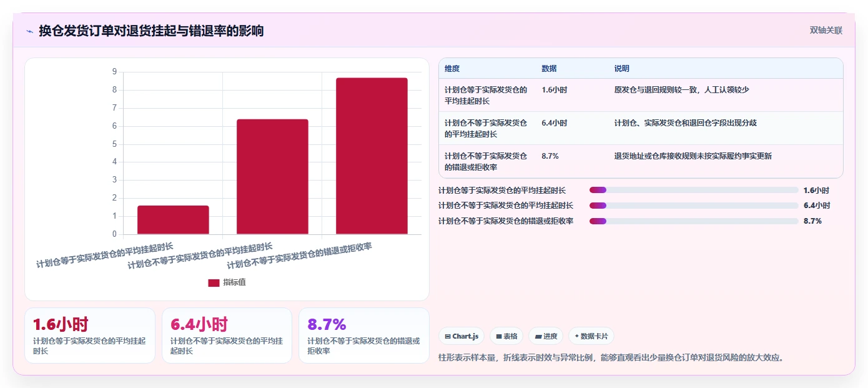Image resolution: width=868 pixels, height=388 pixels.
Task: Click the chart title 换仓发货订单对退货挂起与错退率的影响
Action: pyautogui.click(x=151, y=31)
